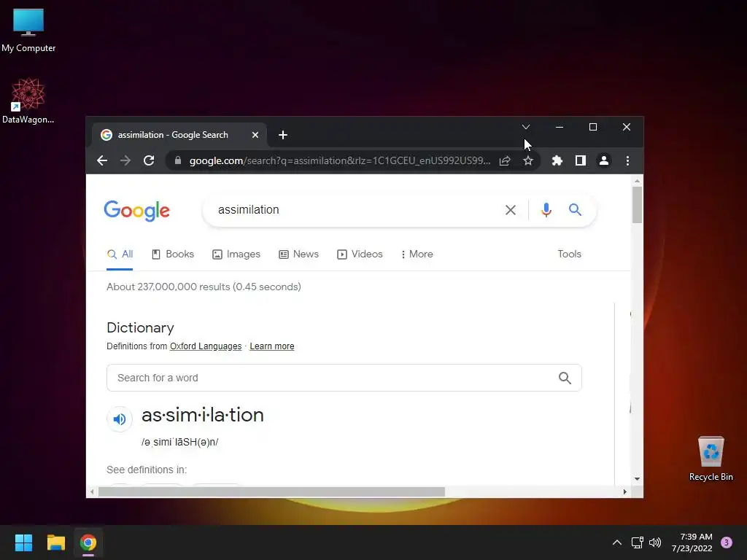Open a new tab with the plus button
The image size is (747, 560).
tap(283, 135)
